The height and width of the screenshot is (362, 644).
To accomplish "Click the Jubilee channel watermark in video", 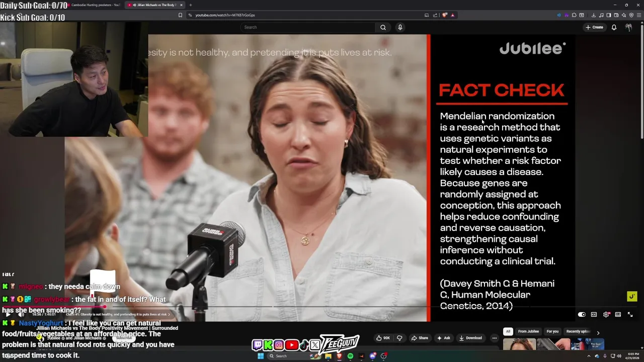I will [x=632, y=297].
